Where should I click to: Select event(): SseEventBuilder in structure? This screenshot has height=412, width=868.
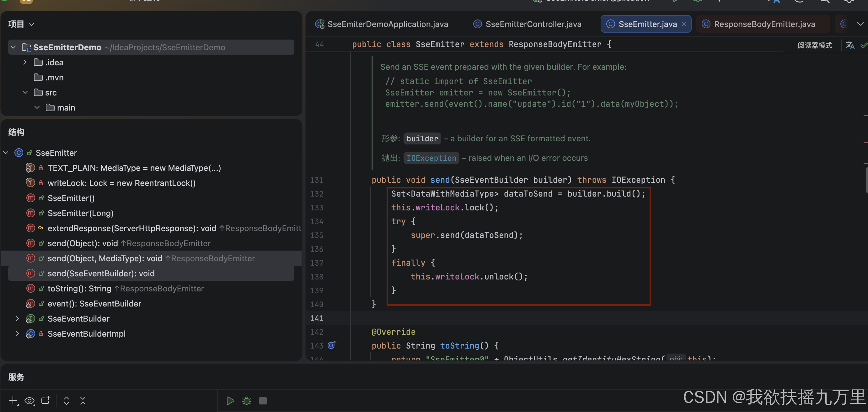(x=94, y=304)
